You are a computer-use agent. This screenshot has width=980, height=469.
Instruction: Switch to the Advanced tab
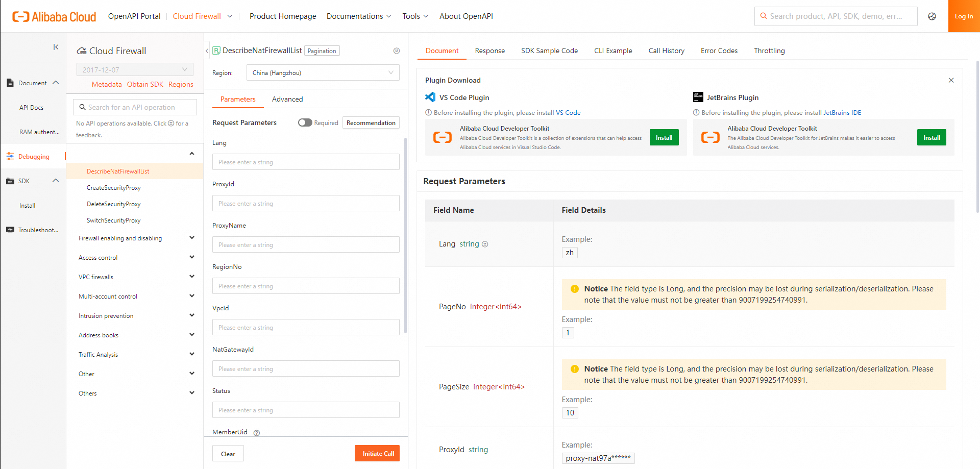click(x=287, y=99)
